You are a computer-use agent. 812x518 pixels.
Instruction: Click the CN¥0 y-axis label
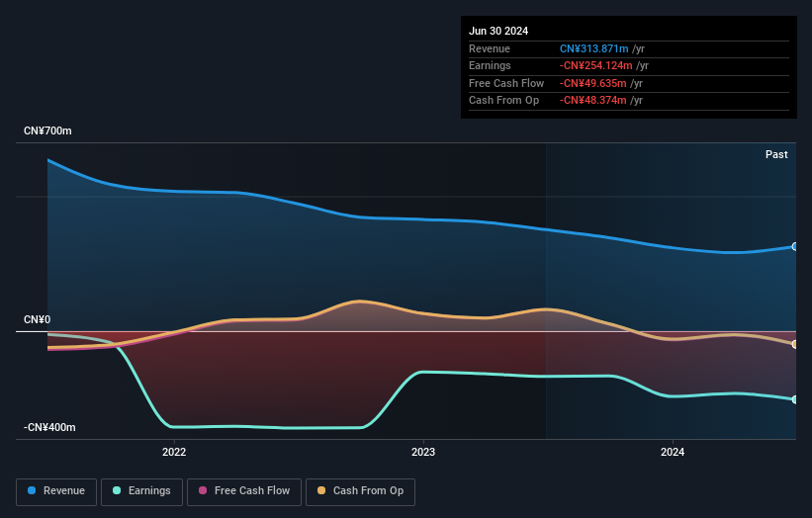click(x=38, y=320)
